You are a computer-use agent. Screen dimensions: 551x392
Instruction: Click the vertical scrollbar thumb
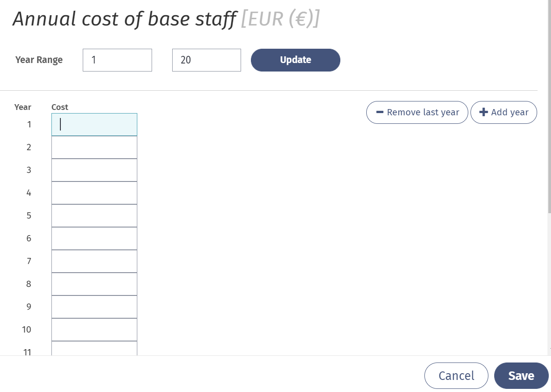coord(549,106)
